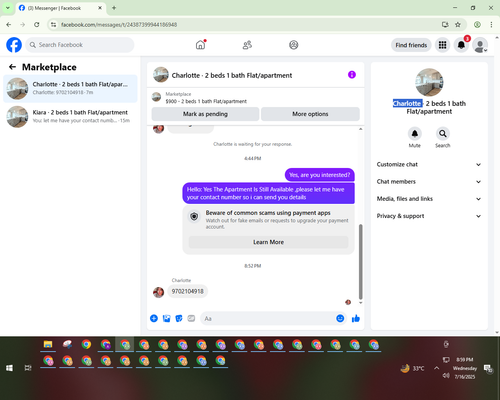The width and height of the screenshot is (500, 400).
Task: Go back a page in the browser
Action: (9, 25)
